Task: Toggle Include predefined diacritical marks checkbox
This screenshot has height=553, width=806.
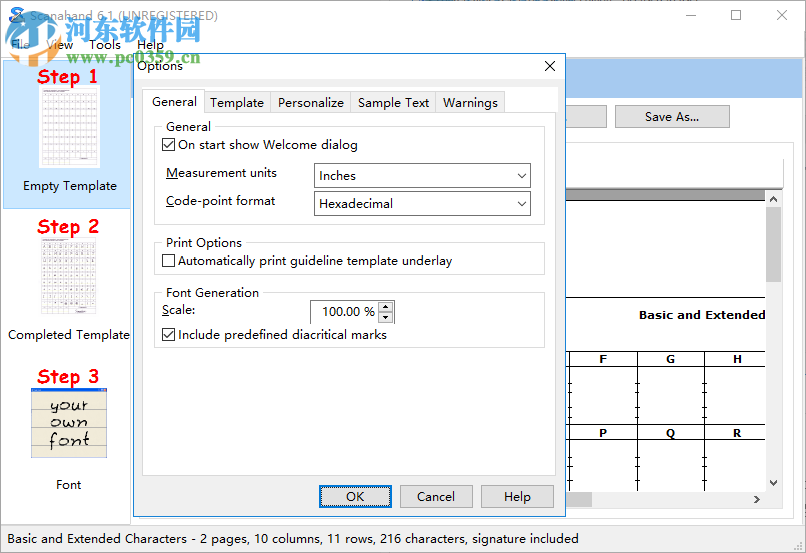Action: 168,335
